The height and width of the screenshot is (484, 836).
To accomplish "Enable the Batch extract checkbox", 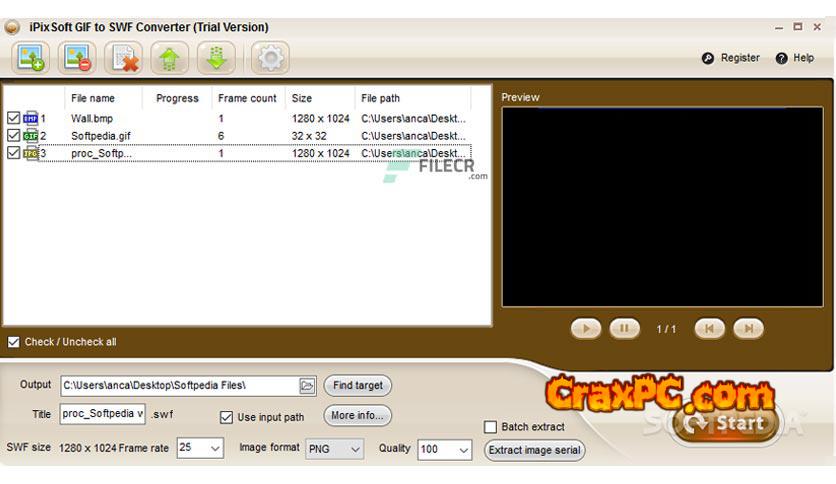I will (x=490, y=427).
